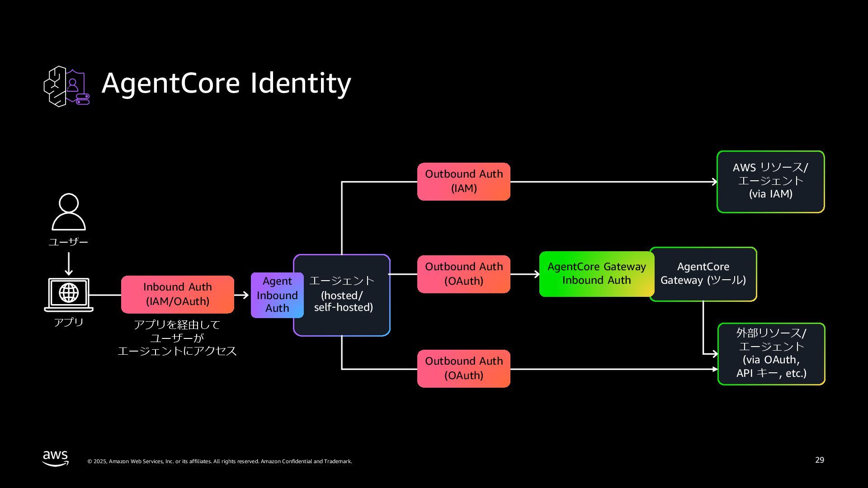Viewport: 868px width, 488px height.
Task: Click the middle Outbound Auth (OAuth) box
Action: pyautogui.click(x=463, y=274)
